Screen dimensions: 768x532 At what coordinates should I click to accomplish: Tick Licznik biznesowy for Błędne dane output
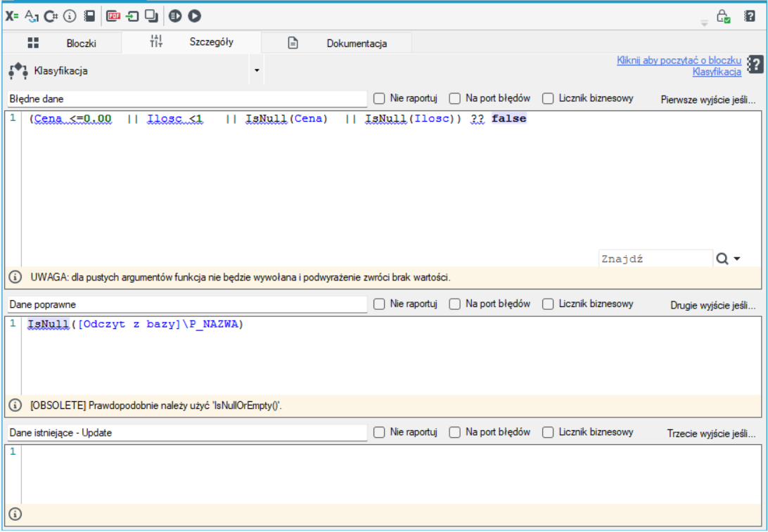tap(548, 98)
